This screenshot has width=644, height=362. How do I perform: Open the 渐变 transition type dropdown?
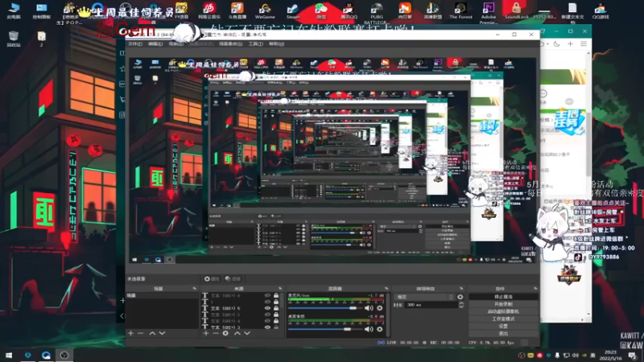[424, 297]
